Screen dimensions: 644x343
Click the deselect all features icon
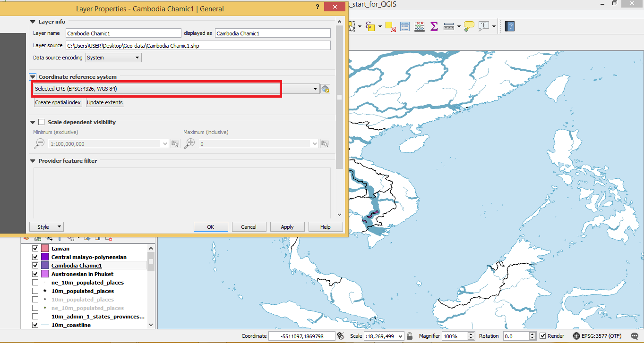[390, 26]
